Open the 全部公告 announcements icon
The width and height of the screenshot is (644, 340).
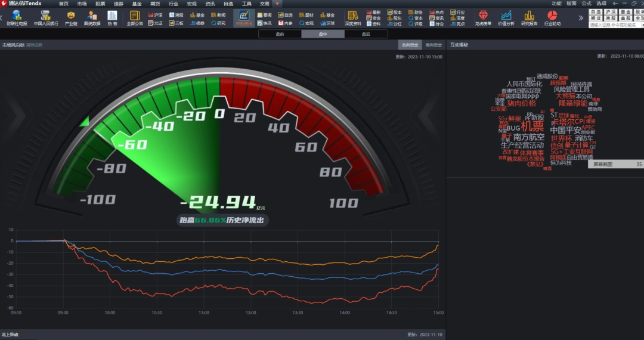[x=135, y=18]
